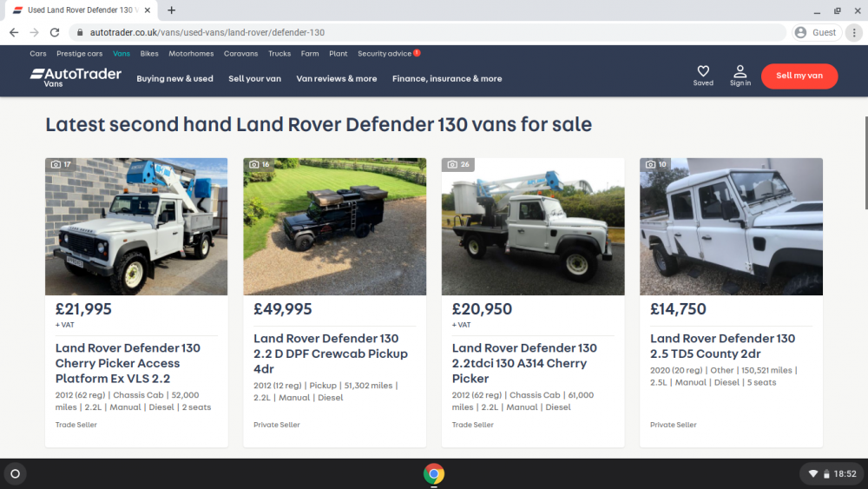This screenshot has height=489, width=868.
Task: Close the Used Land Rover Defender tab
Action: pos(148,10)
